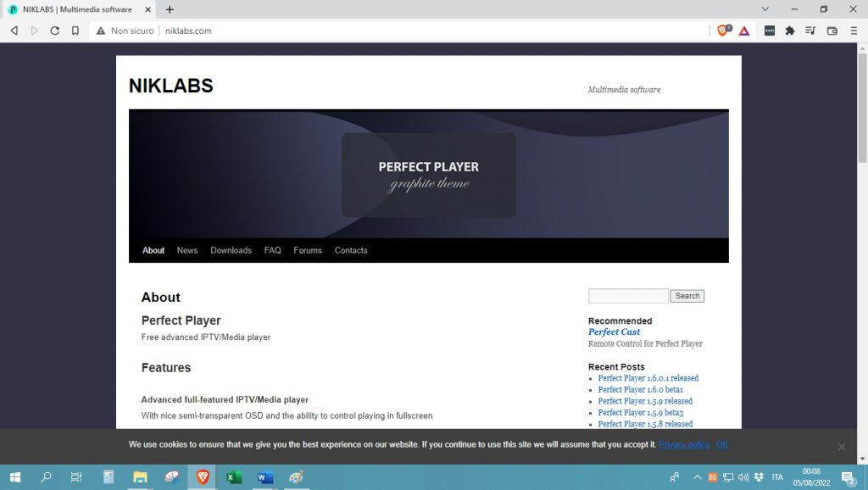Launch Excel from the taskbar
The image size is (868, 490).
pyautogui.click(x=232, y=477)
